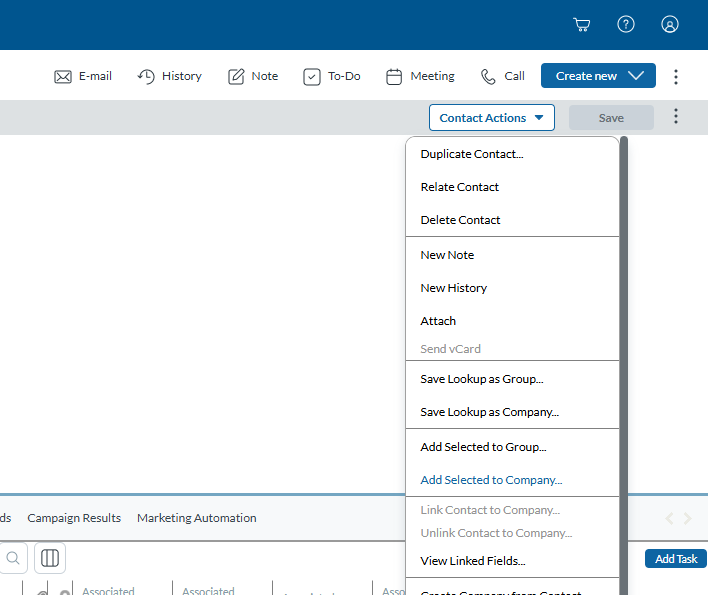Click the Save button
The width and height of the screenshot is (708, 595).
pos(611,117)
